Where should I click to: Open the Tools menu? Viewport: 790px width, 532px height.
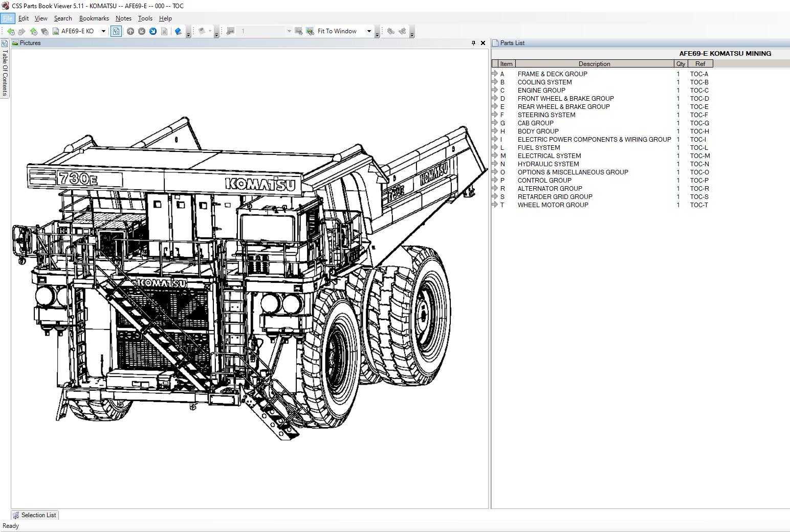click(145, 18)
